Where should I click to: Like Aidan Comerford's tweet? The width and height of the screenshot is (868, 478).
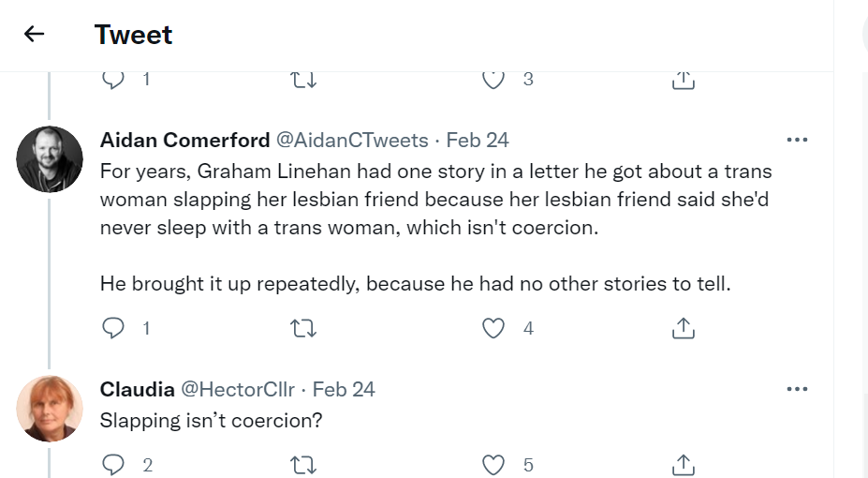(493, 327)
